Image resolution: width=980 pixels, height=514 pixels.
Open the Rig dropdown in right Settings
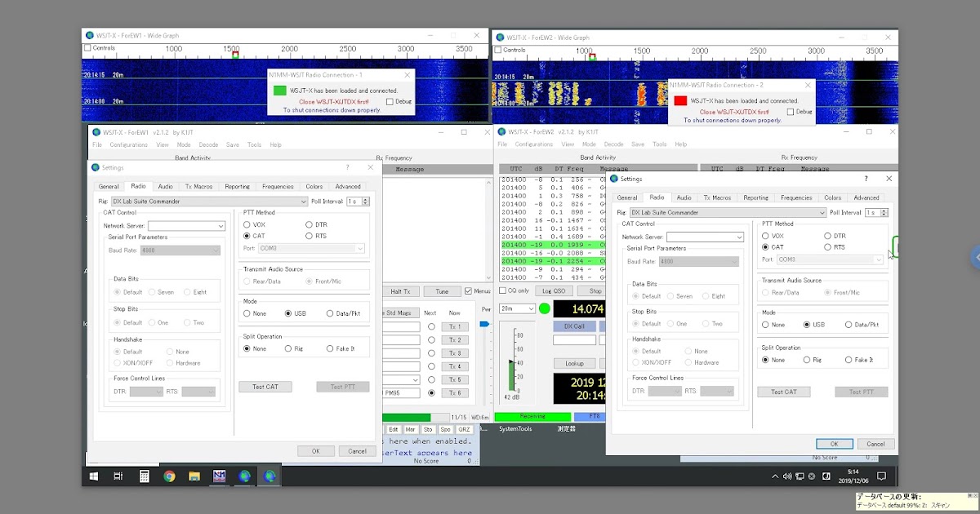[x=728, y=212]
